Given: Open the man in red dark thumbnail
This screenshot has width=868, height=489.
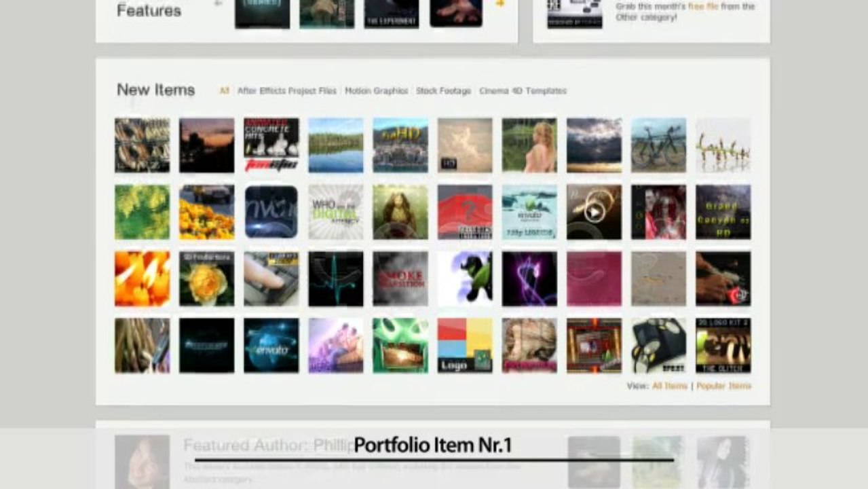Looking at the screenshot, I should click(659, 212).
